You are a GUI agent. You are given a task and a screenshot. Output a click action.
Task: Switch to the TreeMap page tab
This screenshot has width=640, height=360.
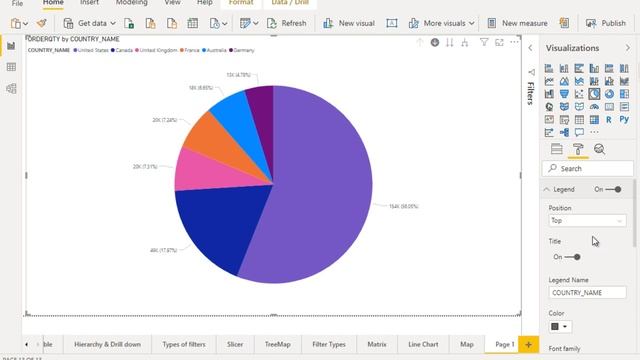(x=278, y=344)
